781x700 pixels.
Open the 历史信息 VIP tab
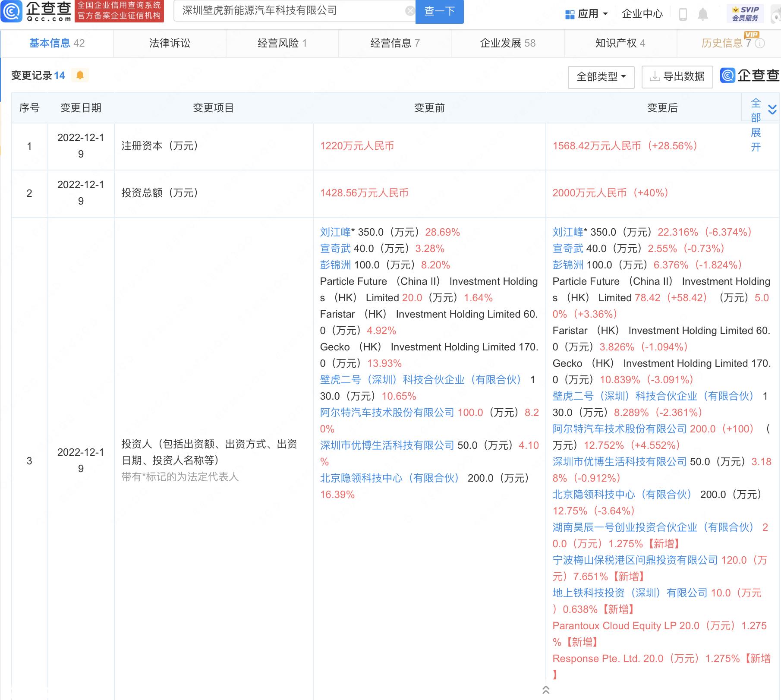(729, 43)
